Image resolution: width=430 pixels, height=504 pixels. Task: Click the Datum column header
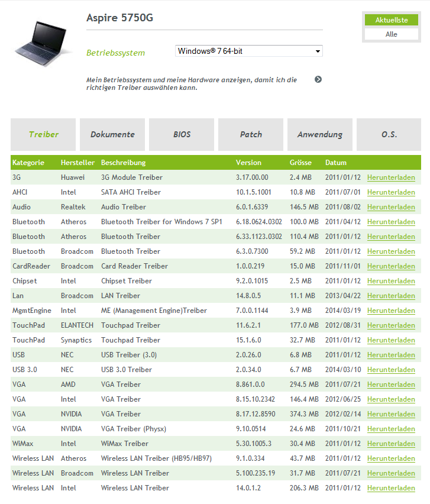[335, 163]
